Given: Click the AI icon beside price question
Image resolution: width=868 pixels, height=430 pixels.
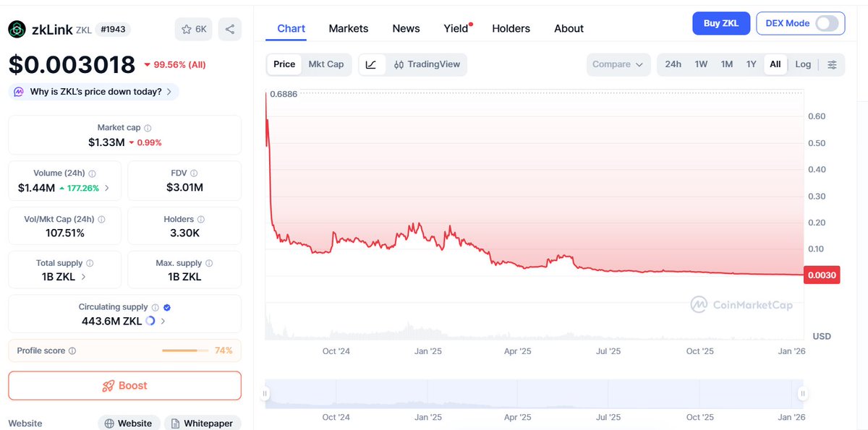Looking at the screenshot, I should [x=19, y=92].
